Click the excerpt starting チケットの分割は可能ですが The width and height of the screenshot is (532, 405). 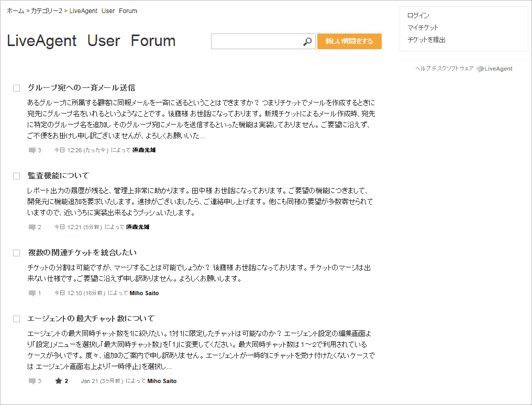[x=199, y=273]
